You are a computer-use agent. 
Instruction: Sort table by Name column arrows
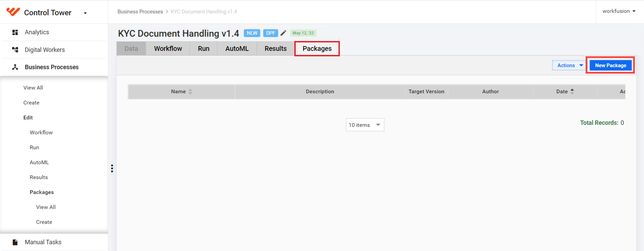tap(190, 92)
